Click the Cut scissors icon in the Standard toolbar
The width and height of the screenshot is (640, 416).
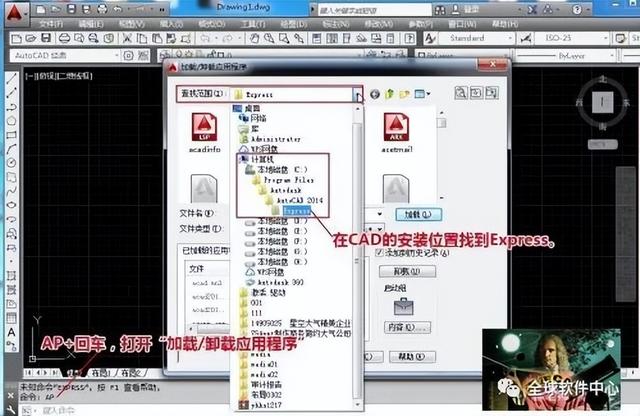pyautogui.click(x=127, y=38)
